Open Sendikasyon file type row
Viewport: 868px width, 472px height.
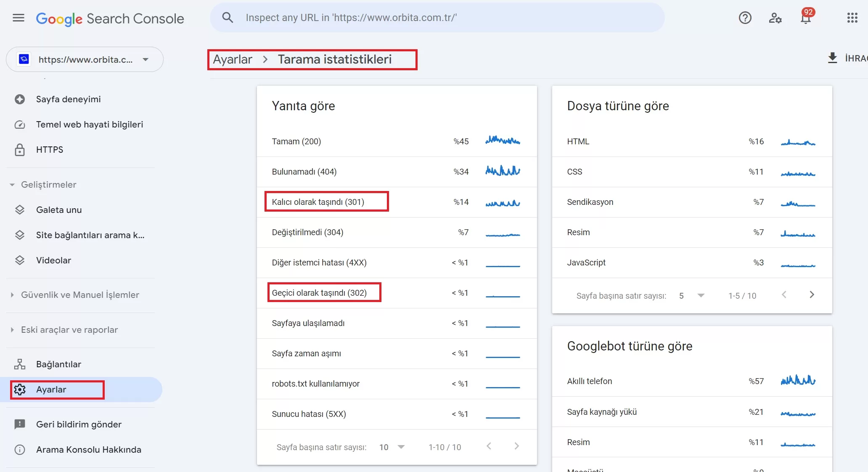(692, 202)
